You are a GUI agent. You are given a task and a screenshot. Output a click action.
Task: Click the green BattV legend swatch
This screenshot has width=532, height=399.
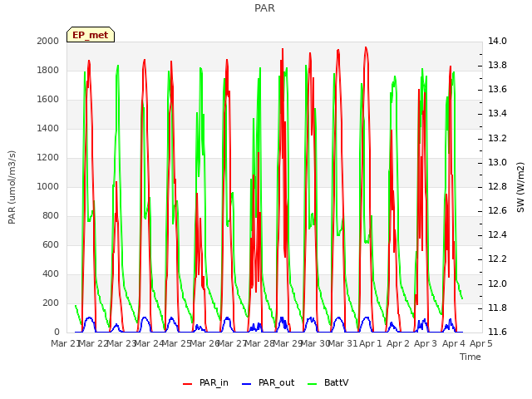(x=312, y=383)
